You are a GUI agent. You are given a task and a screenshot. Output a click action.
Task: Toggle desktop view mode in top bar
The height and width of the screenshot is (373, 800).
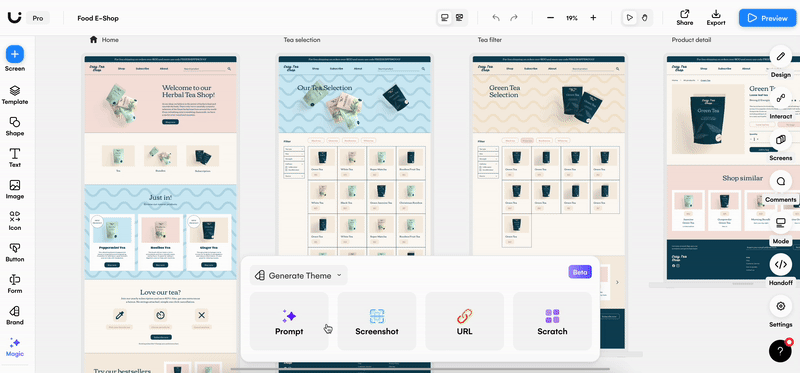(444, 18)
